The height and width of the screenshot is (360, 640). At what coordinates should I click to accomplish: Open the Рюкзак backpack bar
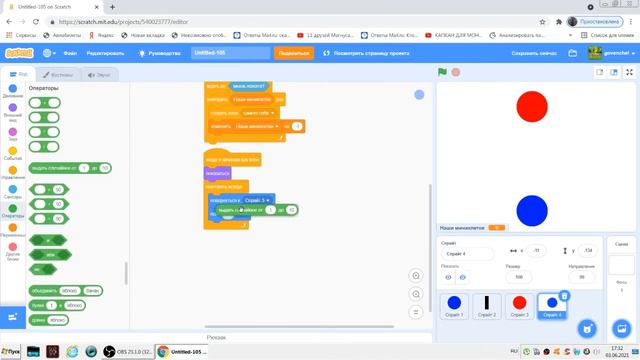click(x=216, y=338)
